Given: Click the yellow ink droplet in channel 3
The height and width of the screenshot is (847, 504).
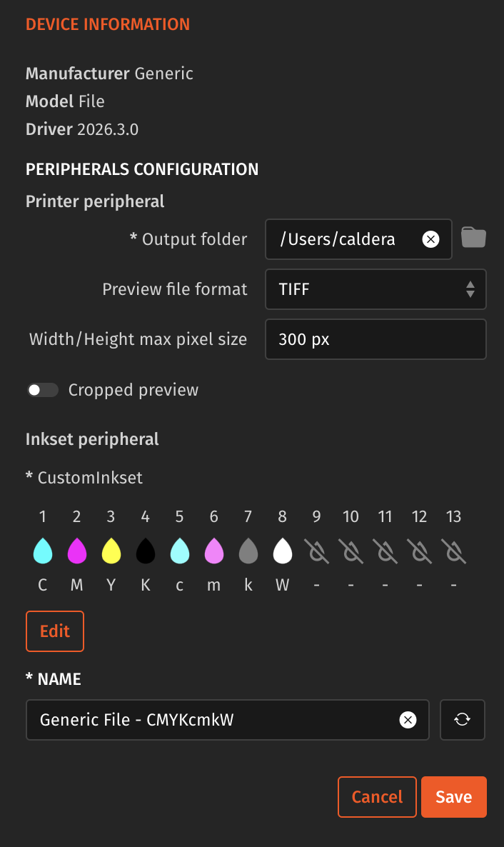Looking at the screenshot, I should [111, 550].
